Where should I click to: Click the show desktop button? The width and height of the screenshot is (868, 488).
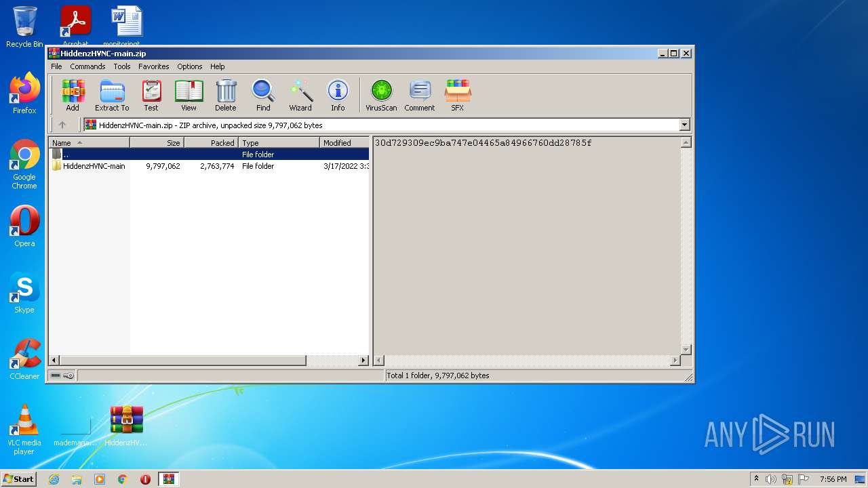click(861, 479)
